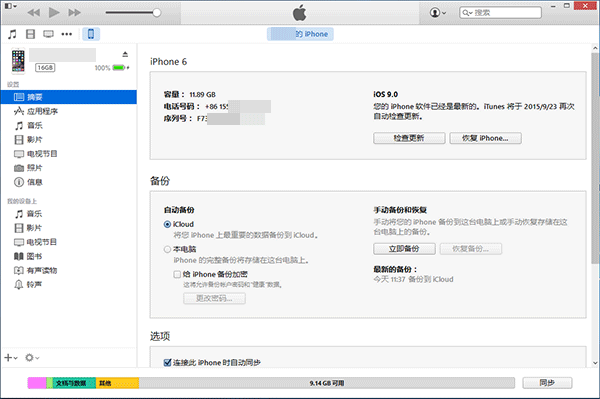600x399 pixels.
Task: Click the pink segment of storage bar
Action: 37,383
